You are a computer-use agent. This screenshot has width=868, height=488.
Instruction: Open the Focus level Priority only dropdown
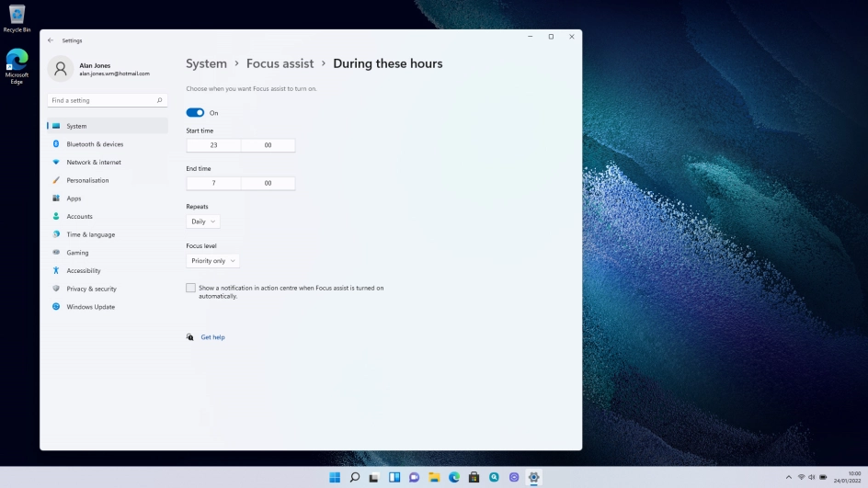click(x=212, y=261)
